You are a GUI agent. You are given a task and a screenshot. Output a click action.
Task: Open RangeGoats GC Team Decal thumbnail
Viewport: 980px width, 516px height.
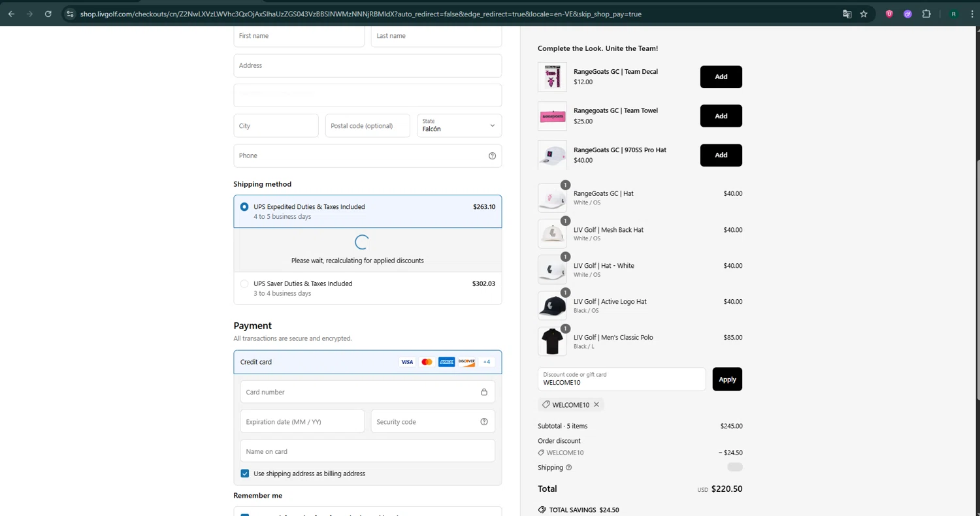[x=552, y=77]
